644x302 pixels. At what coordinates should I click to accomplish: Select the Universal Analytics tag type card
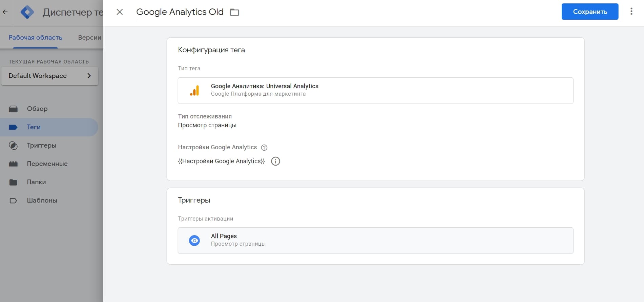coord(375,91)
